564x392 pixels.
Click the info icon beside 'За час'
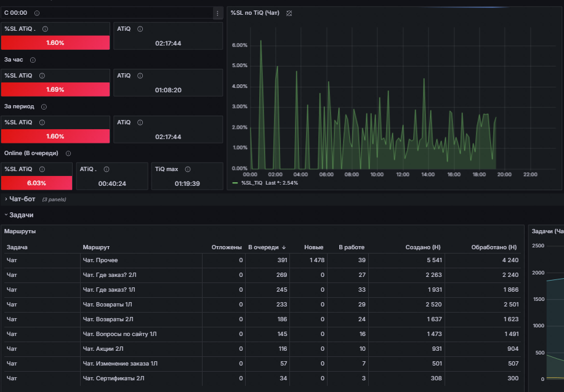[x=33, y=60]
